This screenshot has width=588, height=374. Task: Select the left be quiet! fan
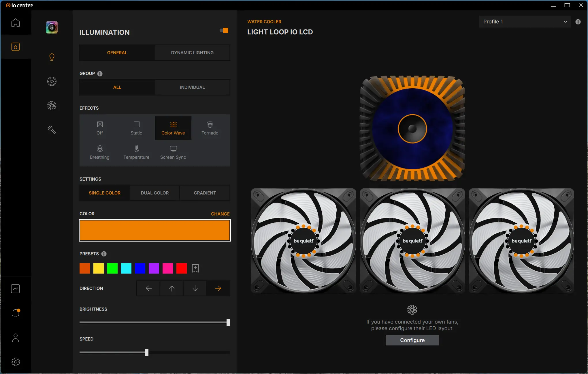[x=304, y=241]
